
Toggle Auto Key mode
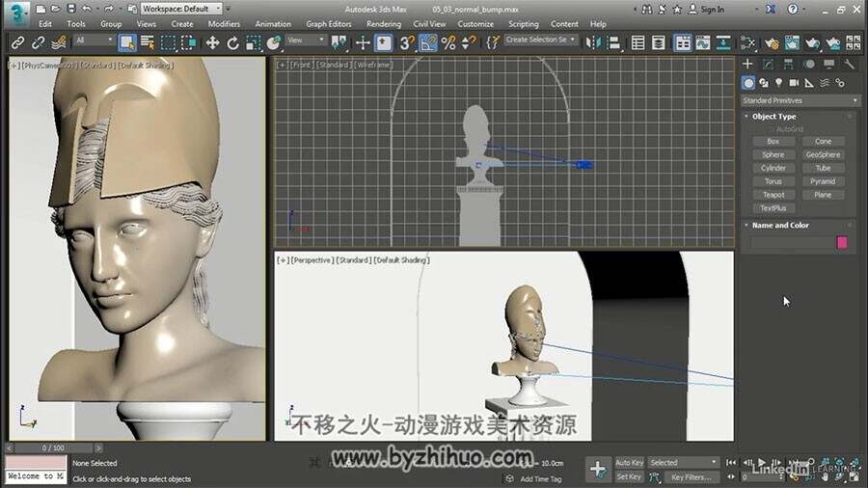(630, 462)
